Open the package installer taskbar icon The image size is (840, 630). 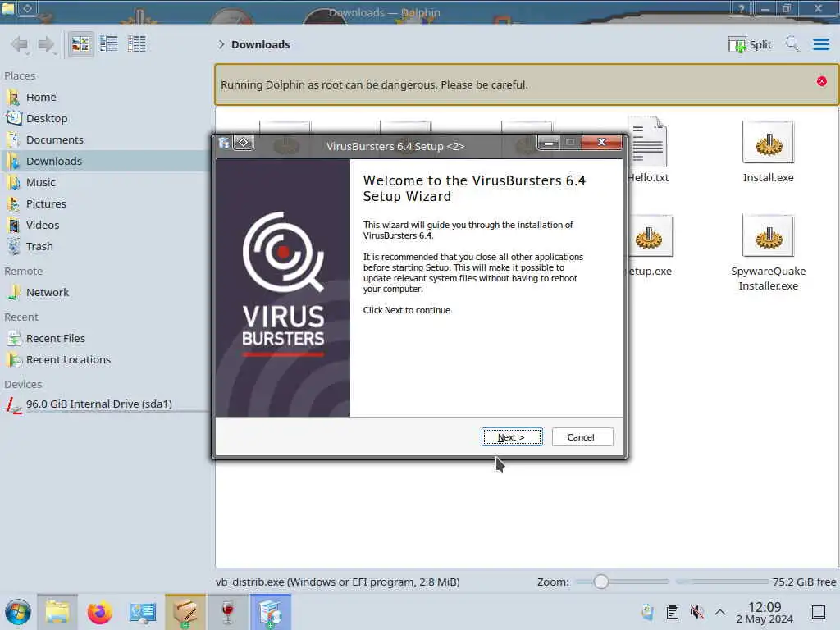[185, 612]
